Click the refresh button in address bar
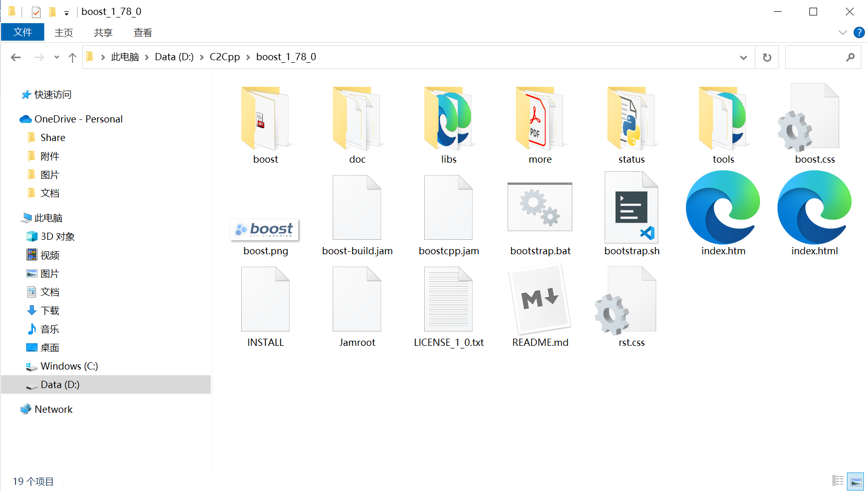The width and height of the screenshot is (868, 491). (767, 57)
